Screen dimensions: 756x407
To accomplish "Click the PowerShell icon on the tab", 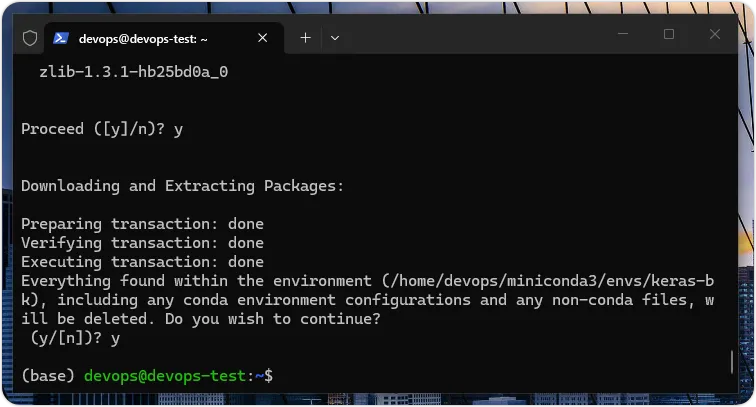I will [61, 38].
